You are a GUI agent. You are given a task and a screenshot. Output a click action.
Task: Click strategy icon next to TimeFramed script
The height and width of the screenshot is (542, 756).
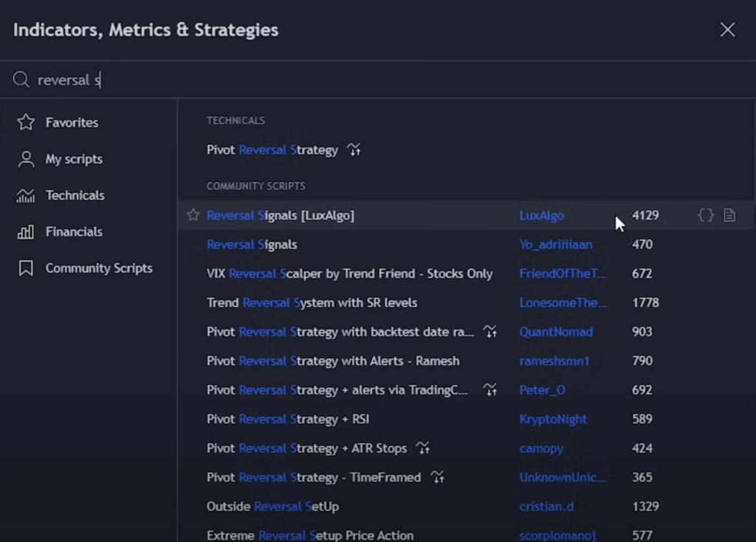click(x=438, y=477)
